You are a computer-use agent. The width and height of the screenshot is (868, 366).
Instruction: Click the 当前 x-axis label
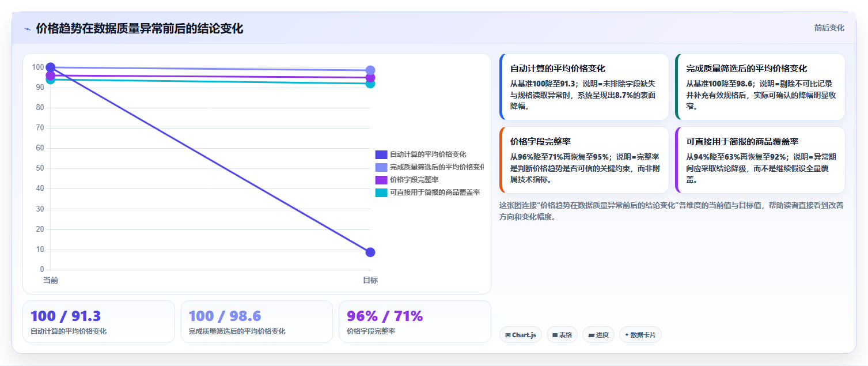pyautogui.click(x=51, y=280)
